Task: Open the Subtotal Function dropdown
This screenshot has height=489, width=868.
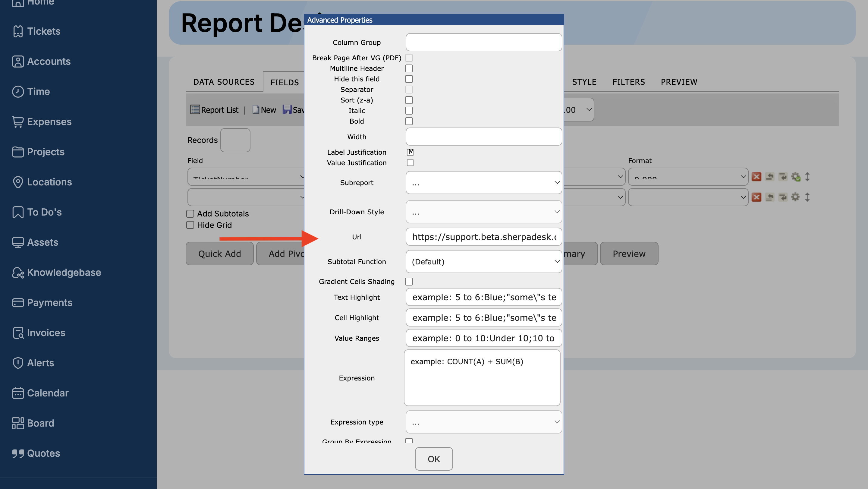Action: click(483, 262)
